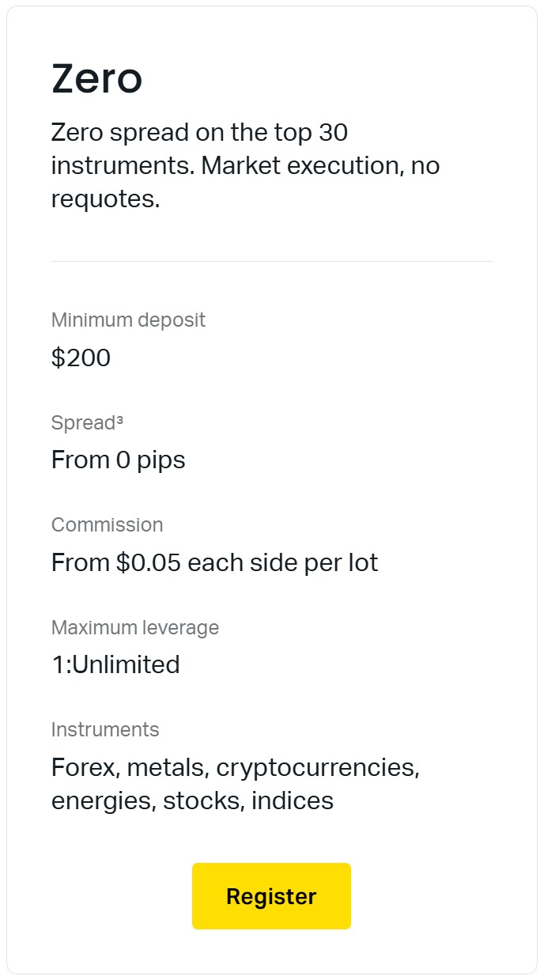Click the word "requotes" in the description

click(103, 199)
